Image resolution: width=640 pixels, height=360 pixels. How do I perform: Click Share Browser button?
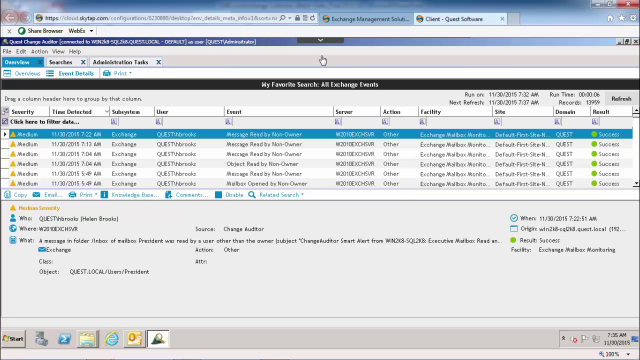[x=40, y=31]
